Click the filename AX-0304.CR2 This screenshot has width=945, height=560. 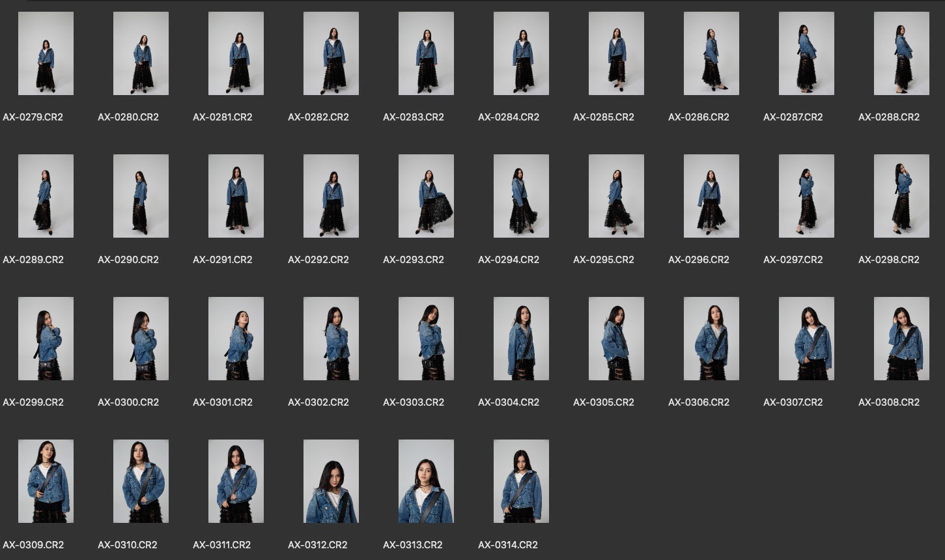click(x=508, y=402)
